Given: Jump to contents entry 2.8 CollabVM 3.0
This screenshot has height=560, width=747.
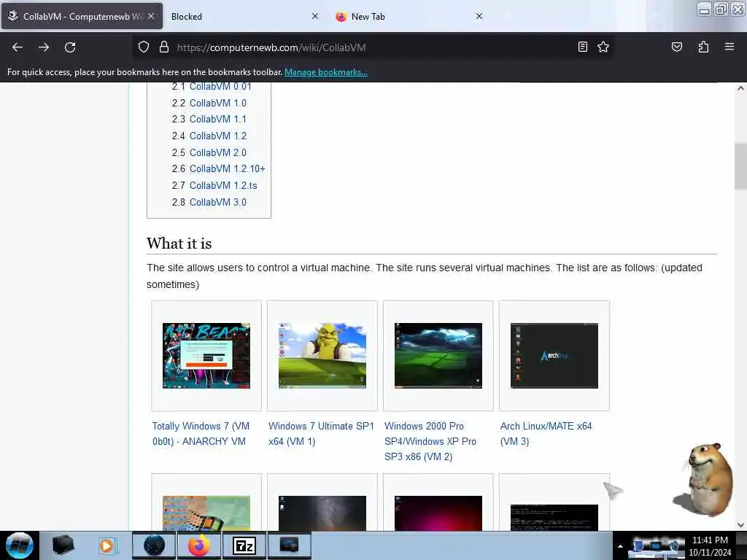Looking at the screenshot, I should click(209, 202).
